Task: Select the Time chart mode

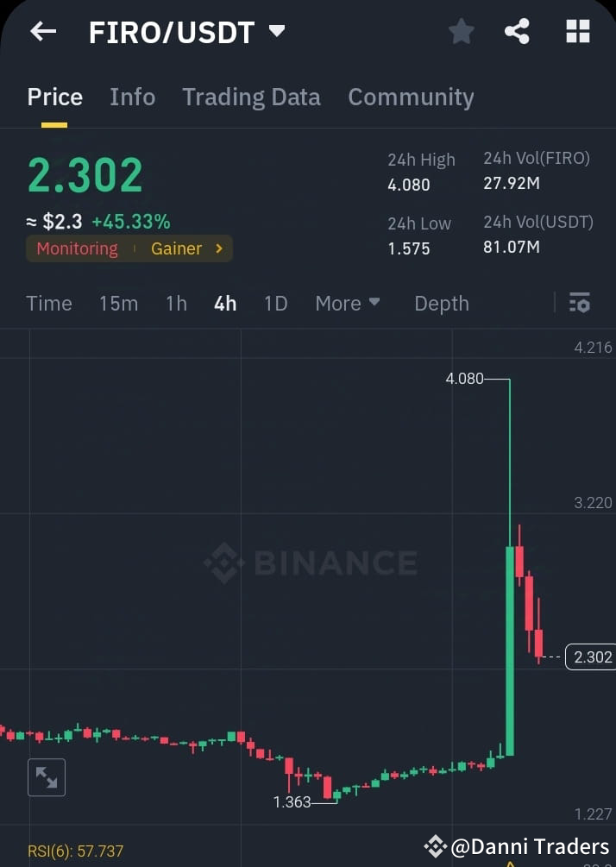Action: (49, 303)
